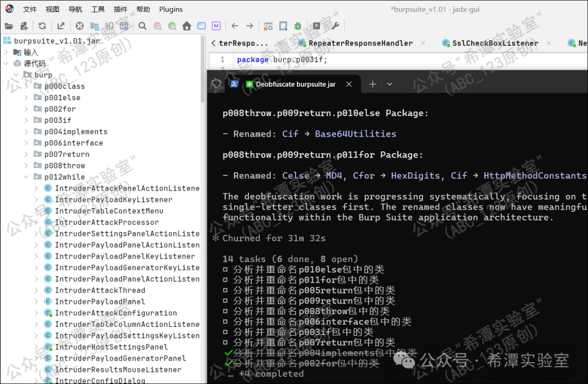Select burpsuite_v1.01.jar root node
588x384 pixels.
coord(52,40)
